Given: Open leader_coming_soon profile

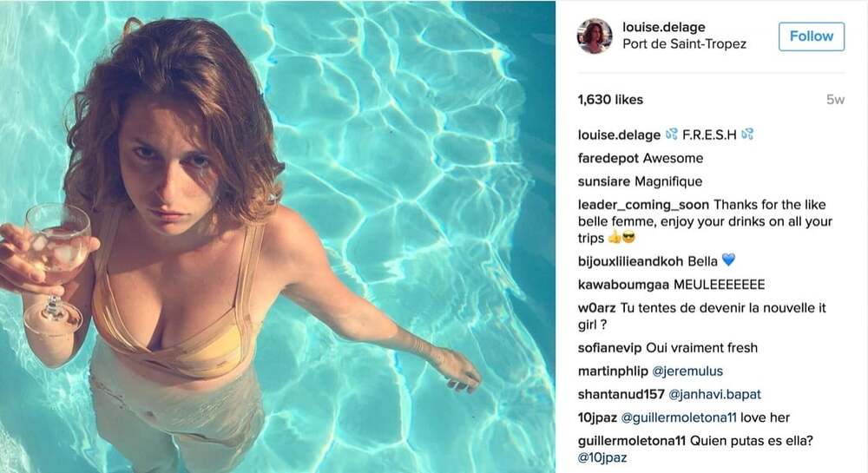Looking at the screenshot, I should 643,205.
